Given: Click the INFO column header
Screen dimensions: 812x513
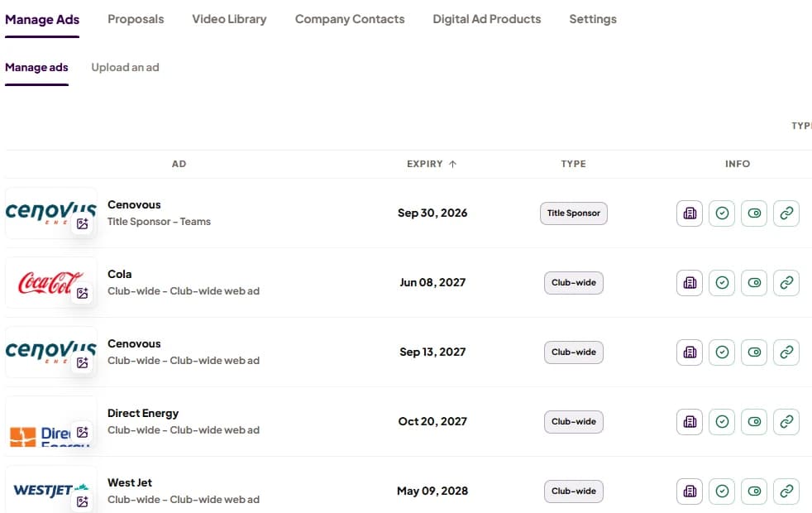Looking at the screenshot, I should click(x=738, y=164).
